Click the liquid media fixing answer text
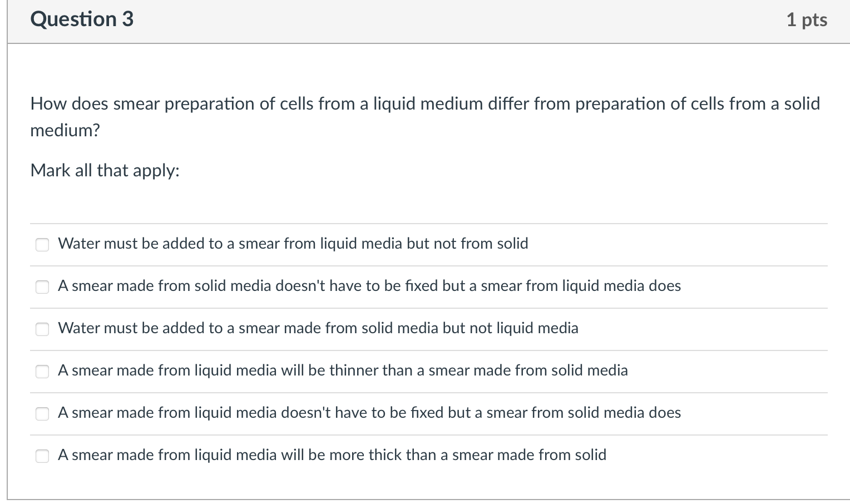 tap(369, 413)
